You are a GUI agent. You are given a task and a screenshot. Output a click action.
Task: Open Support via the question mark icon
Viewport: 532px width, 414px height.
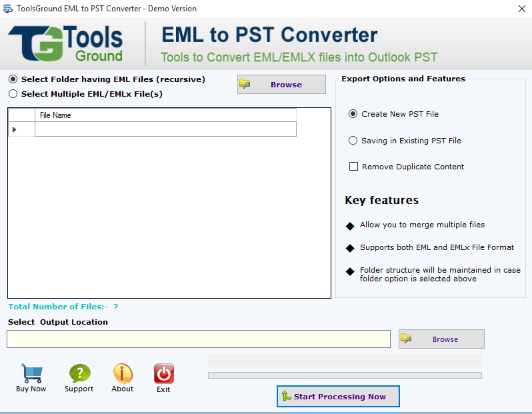(x=79, y=373)
